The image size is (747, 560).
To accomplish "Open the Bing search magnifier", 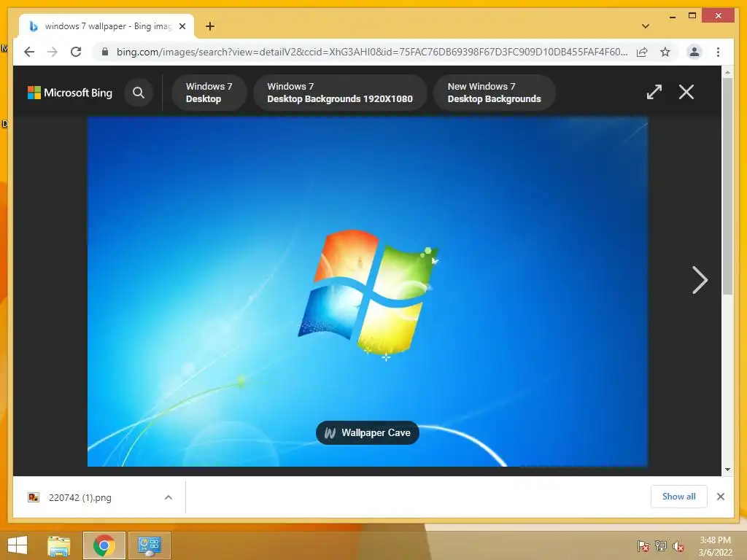I will pyautogui.click(x=138, y=93).
